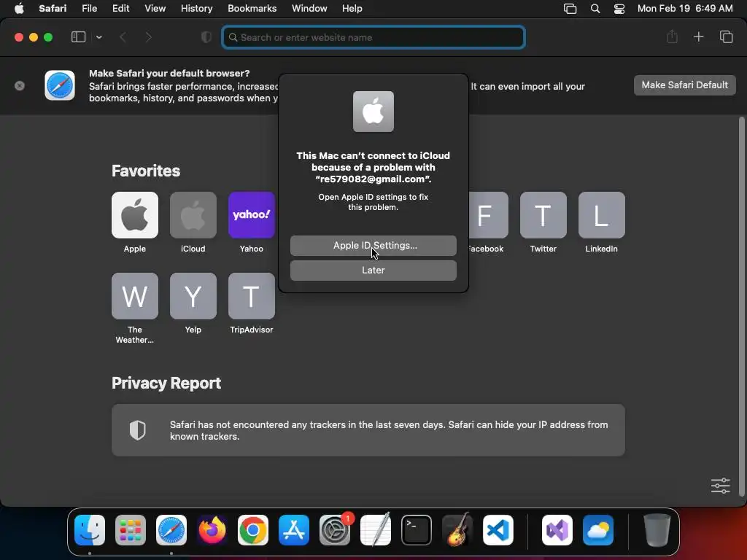This screenshot has height=560, width=747.
Task: Open Finder from the Dock
Action: [x=90, y=530]
